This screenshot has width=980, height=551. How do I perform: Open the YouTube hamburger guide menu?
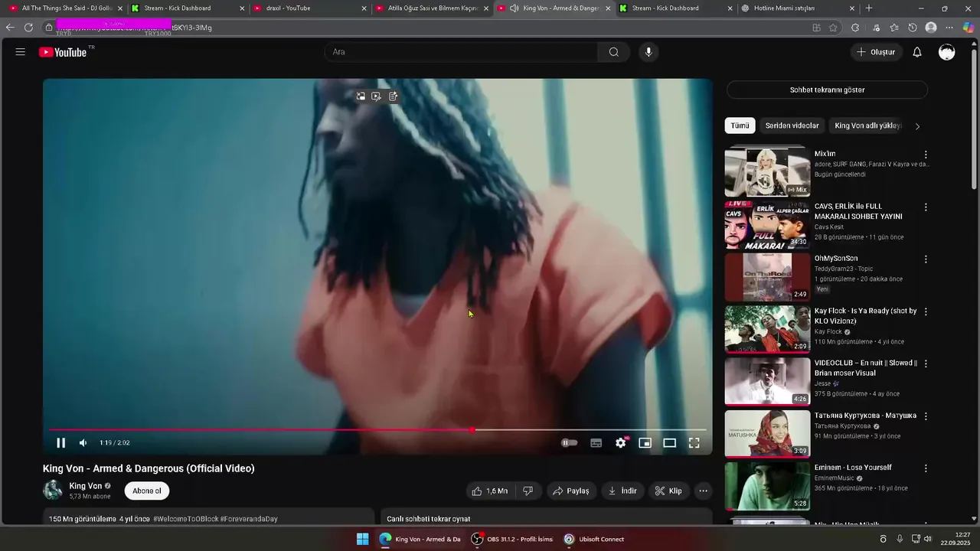[21, 52]
